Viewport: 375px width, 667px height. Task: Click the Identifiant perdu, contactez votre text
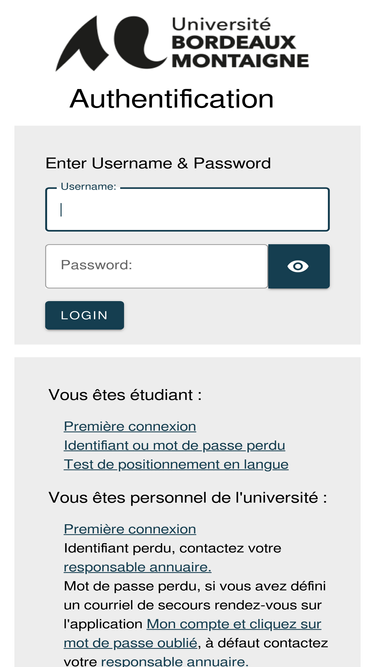click(x=172, y=548)
